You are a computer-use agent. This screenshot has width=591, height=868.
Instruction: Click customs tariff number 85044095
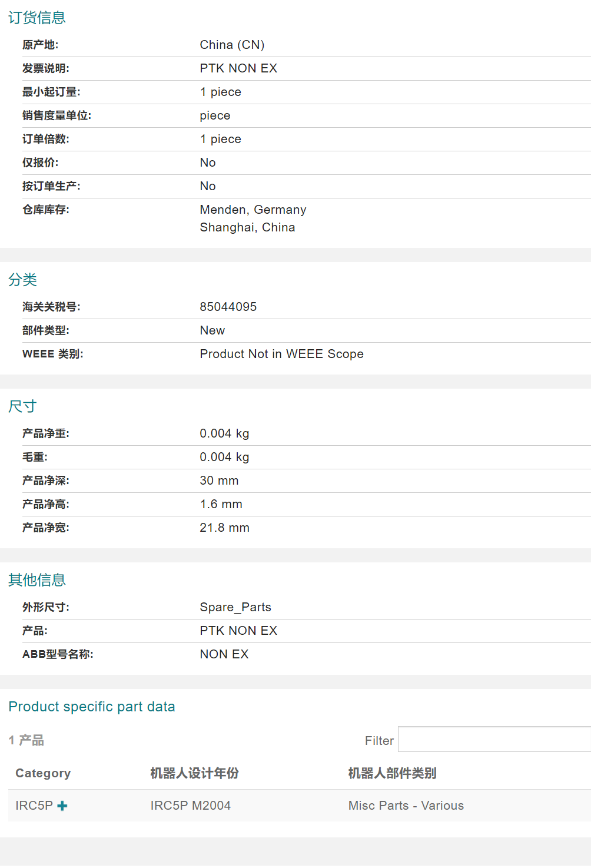click(x=228, y=307)
